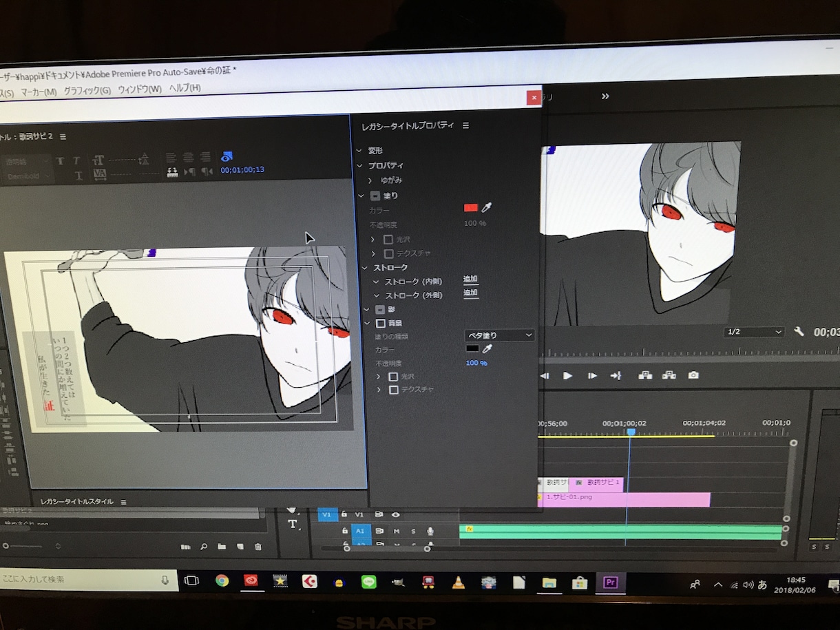This screenshot has height=630, width=840.
Task: Solo track A1
Action: [413, 531]
